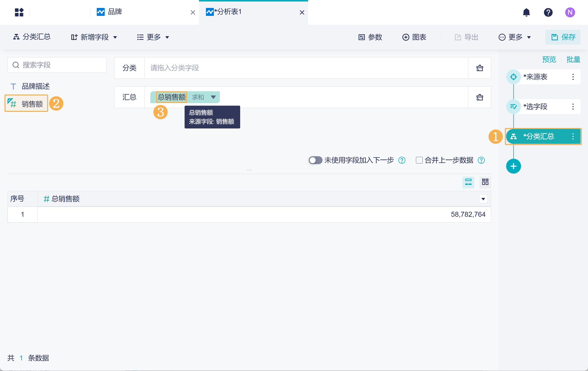Screen dimensions: 588x371
Task: Check the 合并上一步数据 checkbox
Action: click(419, 160)
